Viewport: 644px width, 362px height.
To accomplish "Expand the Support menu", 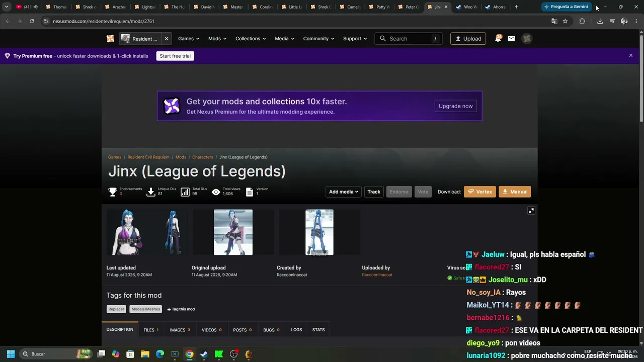I will [355, 39].
